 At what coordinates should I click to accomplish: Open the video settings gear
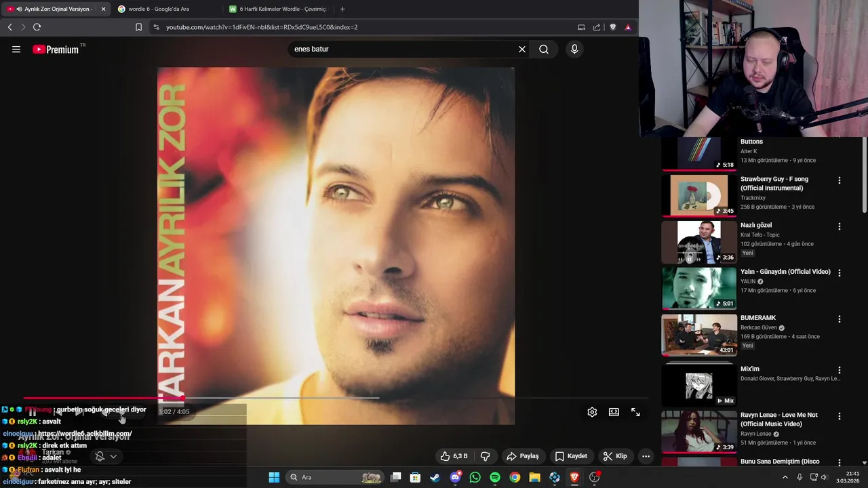(592, 412)
